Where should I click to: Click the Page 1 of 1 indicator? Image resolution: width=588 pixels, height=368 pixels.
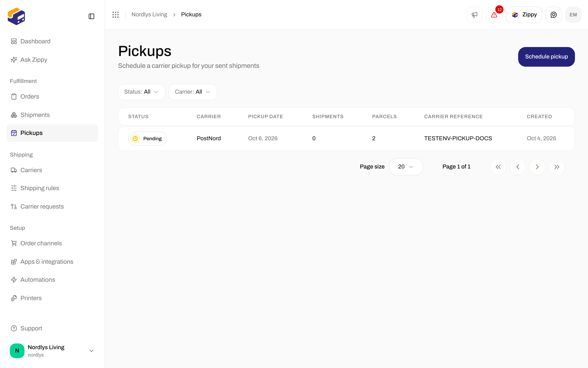(456, 167)
